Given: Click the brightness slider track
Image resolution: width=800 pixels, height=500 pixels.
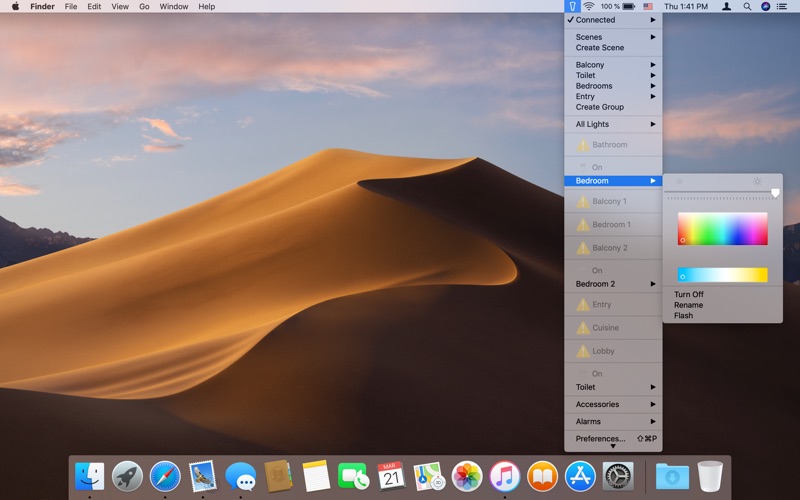Looking at the screenshot, I should coord(722,193).
